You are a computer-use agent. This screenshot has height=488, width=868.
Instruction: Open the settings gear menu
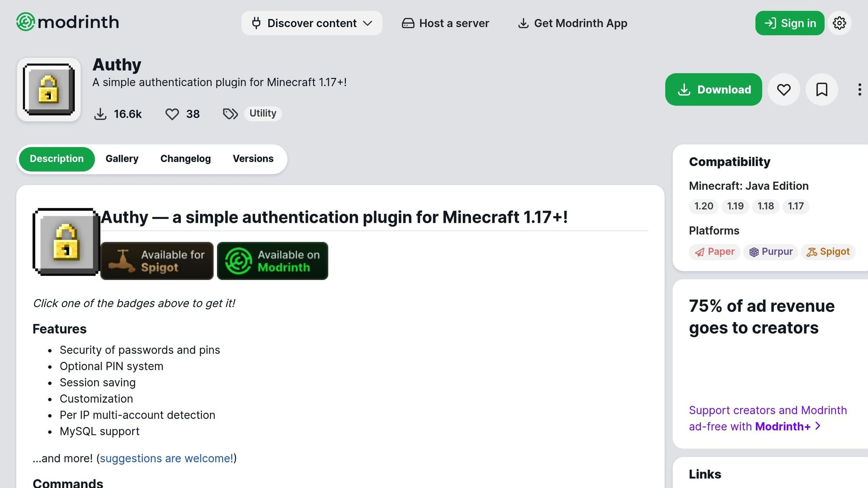coord(840,23)
